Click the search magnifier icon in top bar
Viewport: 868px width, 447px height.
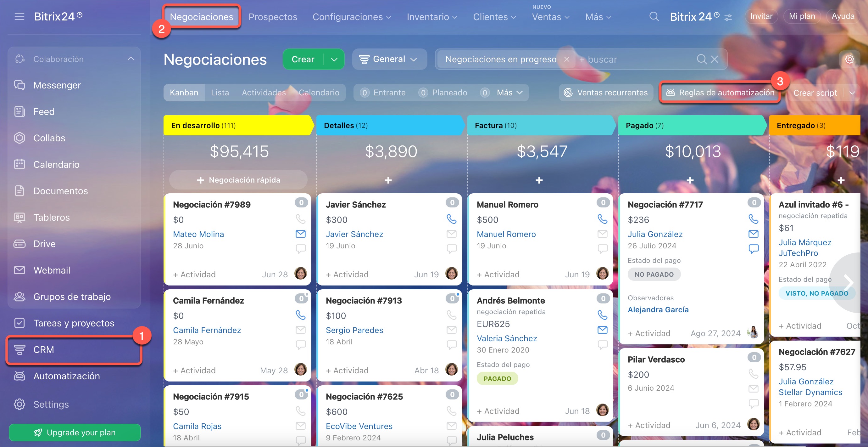click(x=654, y=16)
